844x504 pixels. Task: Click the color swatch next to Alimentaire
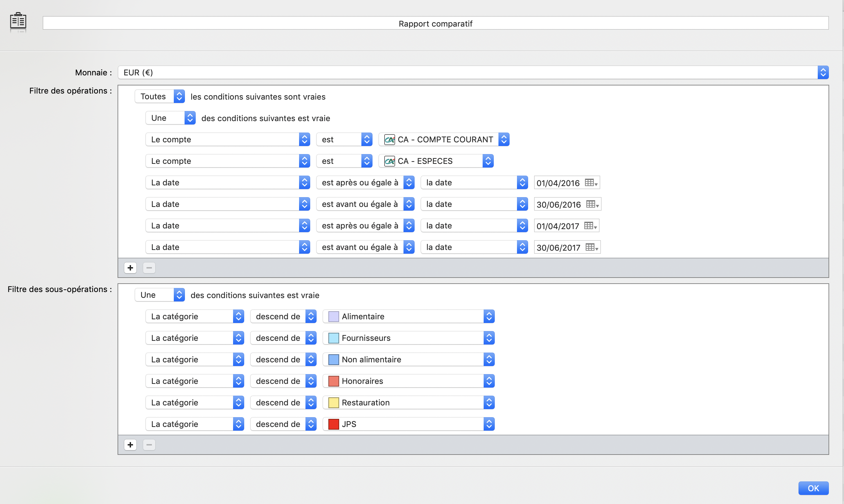pos(332,316)
